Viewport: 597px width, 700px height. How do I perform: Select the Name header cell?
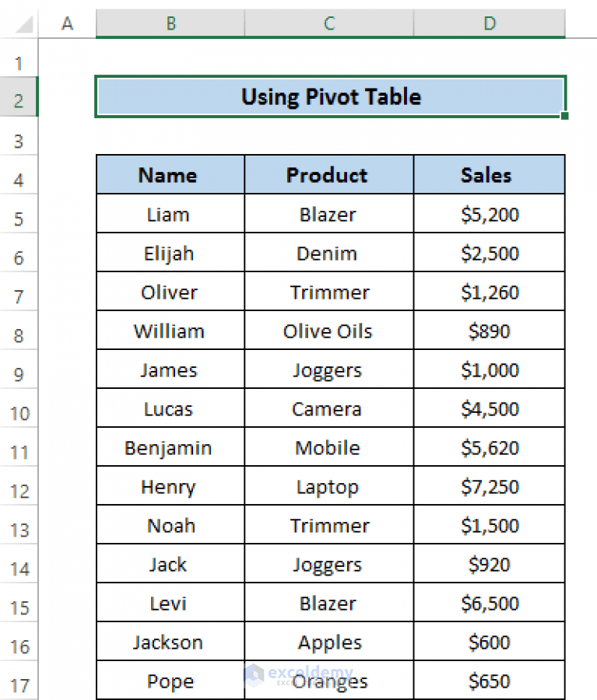pyautogui.click(x=170, y=174)
